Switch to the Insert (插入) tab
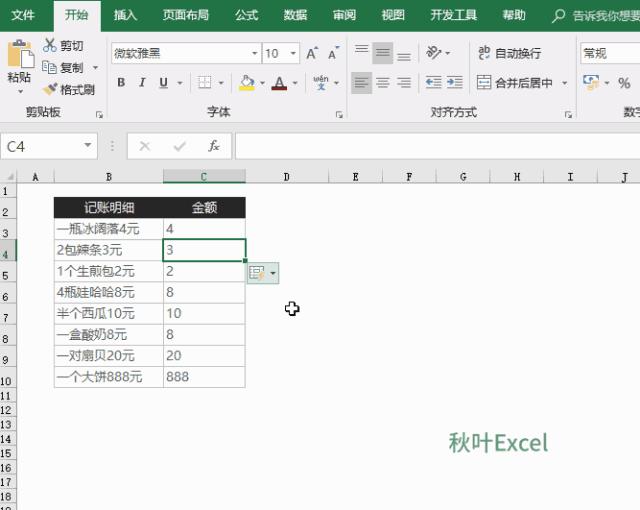This screenshot has height=510, width=640. (x=125, y=16)
